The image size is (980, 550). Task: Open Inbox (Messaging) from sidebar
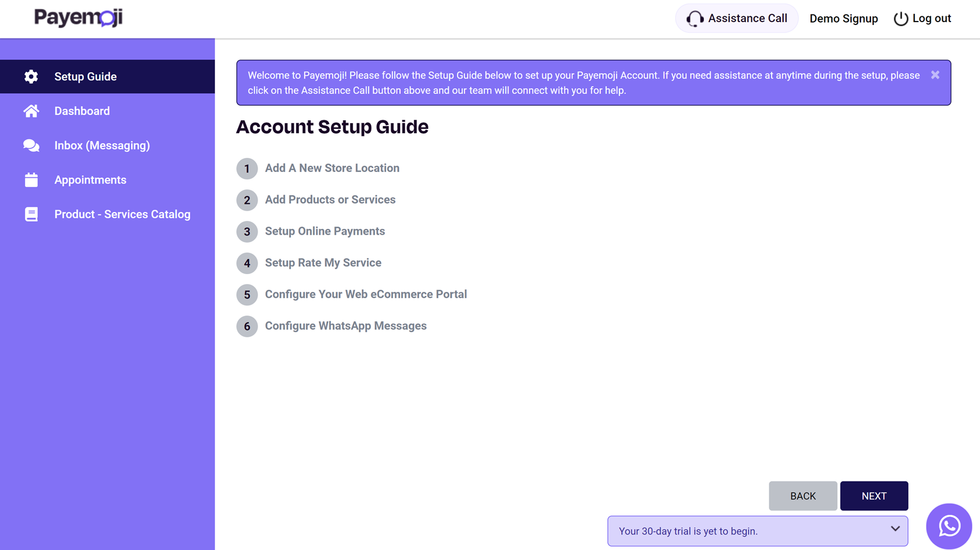point(102,146)
